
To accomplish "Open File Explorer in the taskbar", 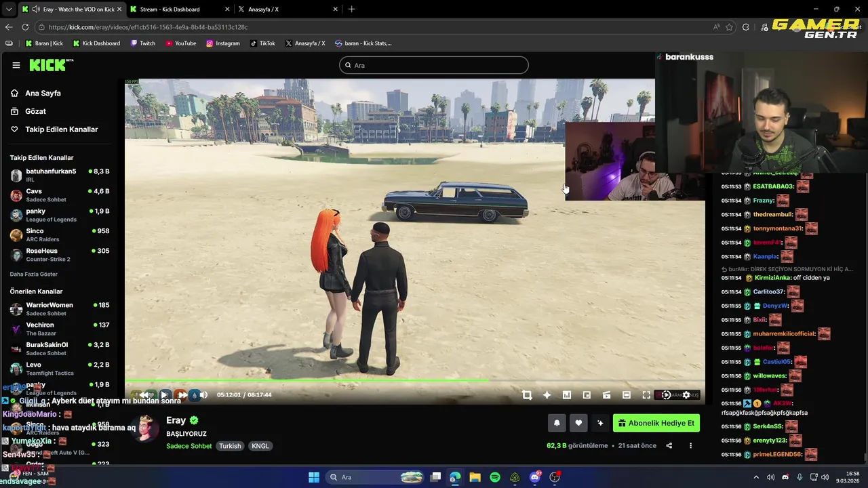I will click(x=475, y=477).
